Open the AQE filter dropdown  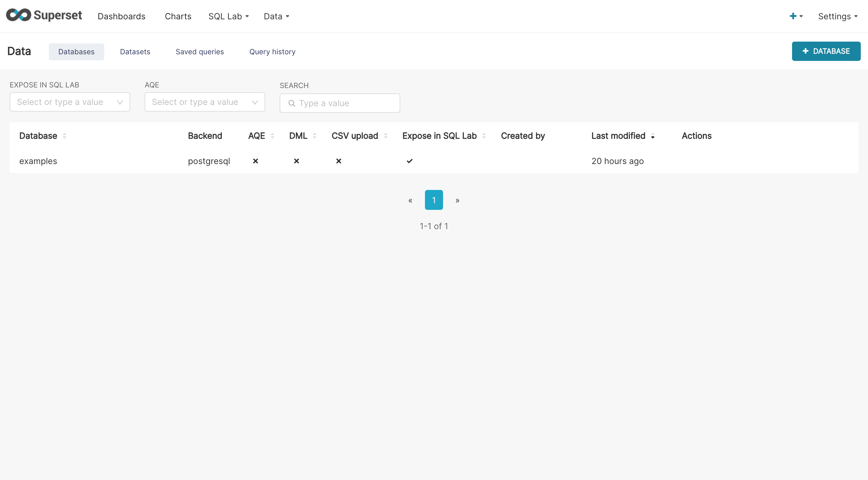click(x=205, y=102)
